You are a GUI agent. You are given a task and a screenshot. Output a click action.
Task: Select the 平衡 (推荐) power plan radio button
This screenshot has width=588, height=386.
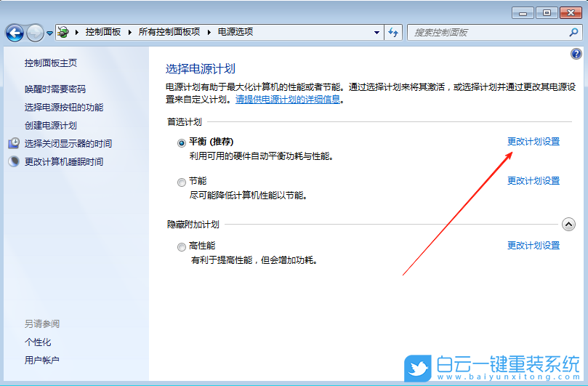coord(182,143)
